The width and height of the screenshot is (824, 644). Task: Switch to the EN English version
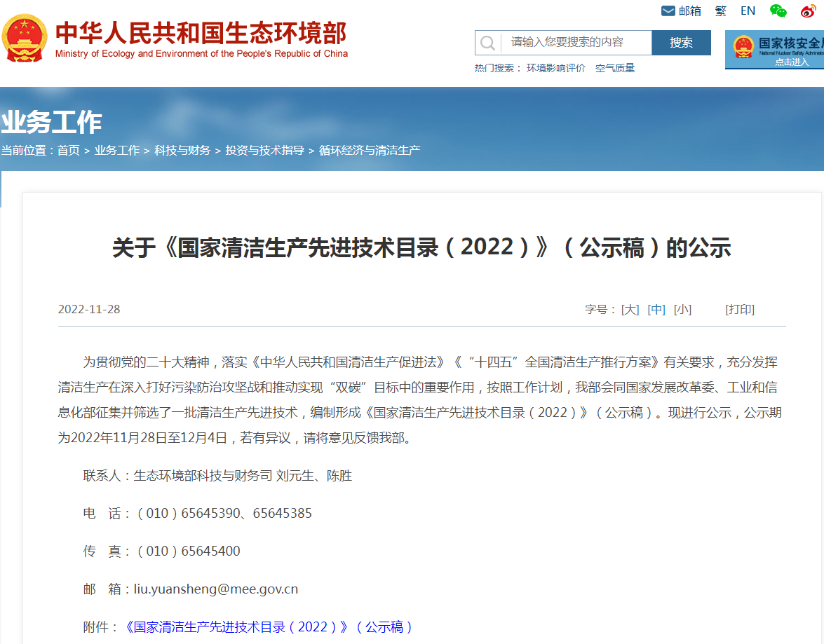tap(748, 11)
